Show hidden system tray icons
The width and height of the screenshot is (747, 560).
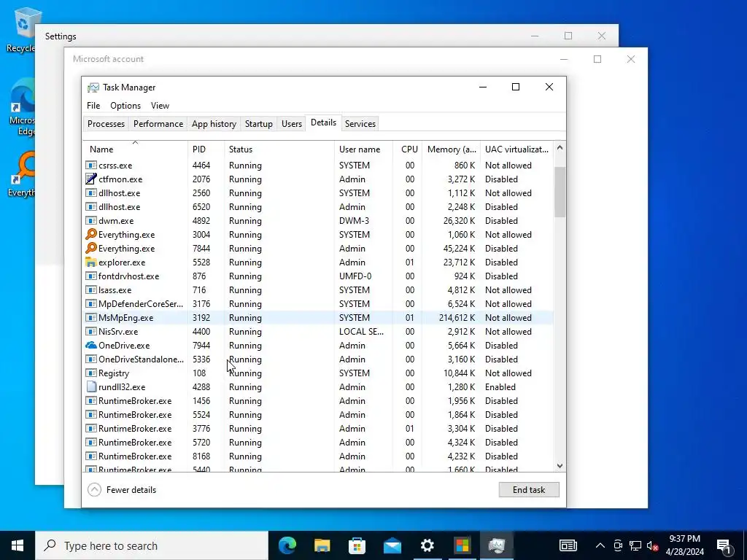pos(600,545)
